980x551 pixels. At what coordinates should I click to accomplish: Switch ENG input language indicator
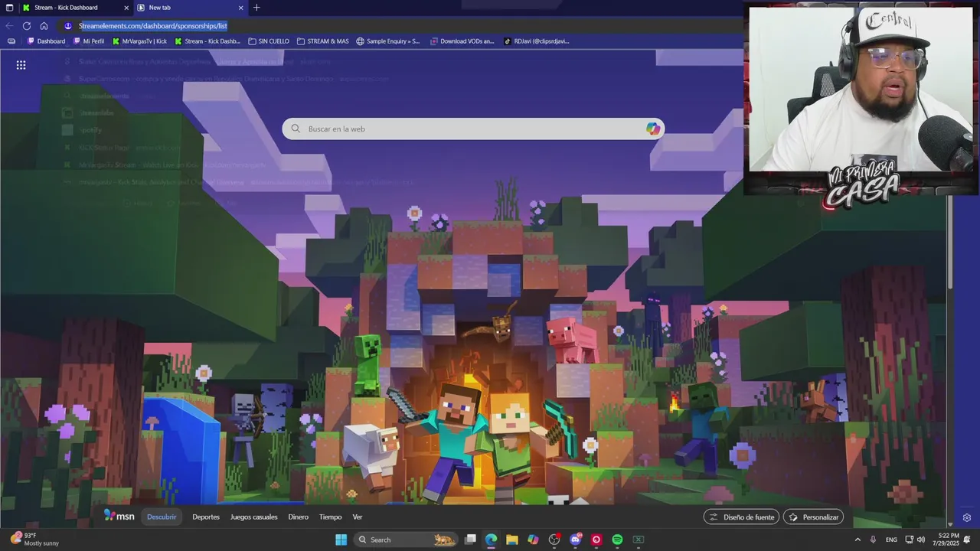(x=891, y=540)
